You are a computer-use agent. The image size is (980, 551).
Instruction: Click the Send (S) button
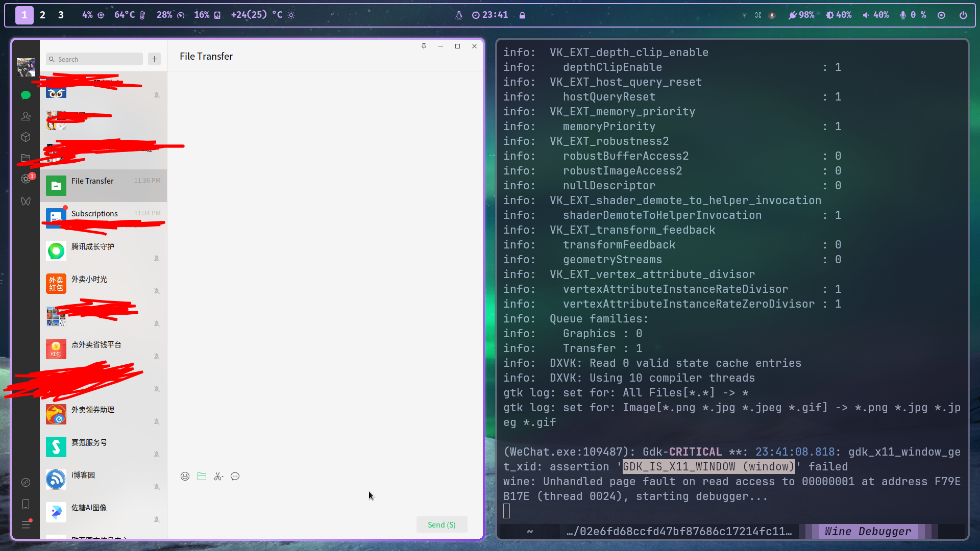coord(442,524)
